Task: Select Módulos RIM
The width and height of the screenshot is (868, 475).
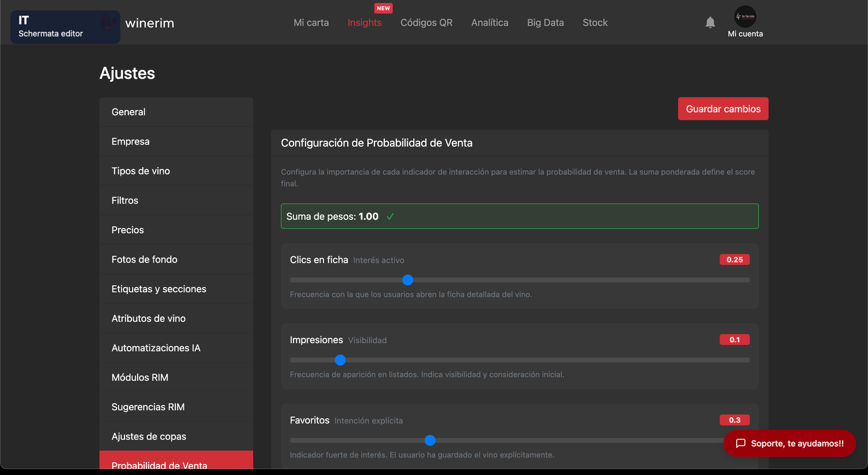Action: point(176,377)
